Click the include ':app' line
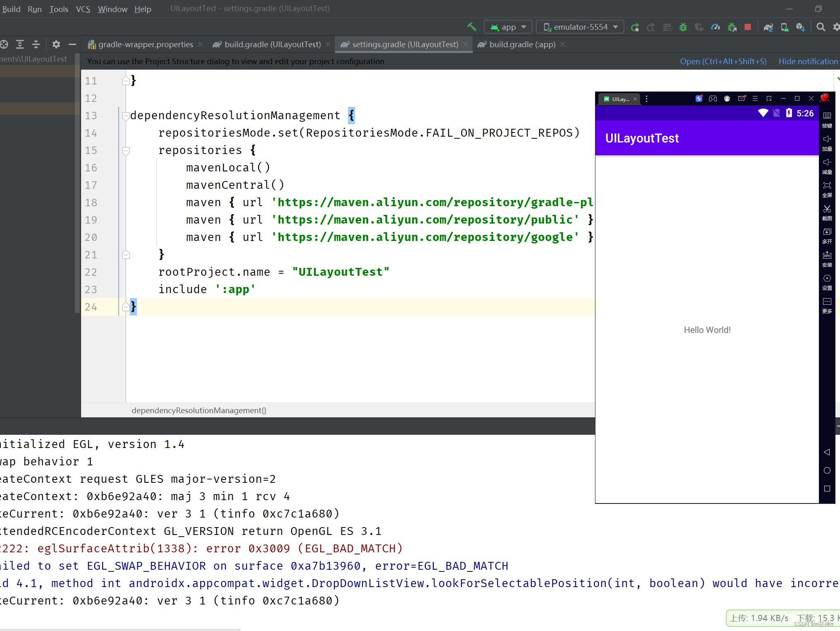 pyautogui.click(x=207, y=289)
